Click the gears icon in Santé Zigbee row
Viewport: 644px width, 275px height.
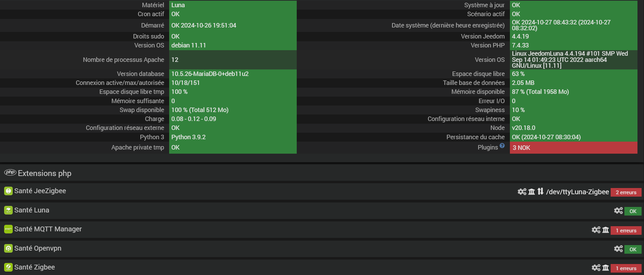(x=596, y=267)
